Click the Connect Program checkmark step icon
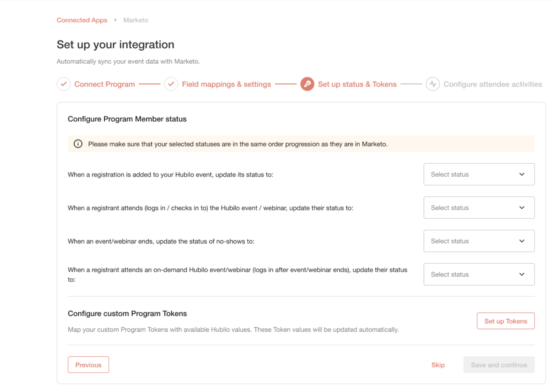The image size is (556, 392). [64, 84]
